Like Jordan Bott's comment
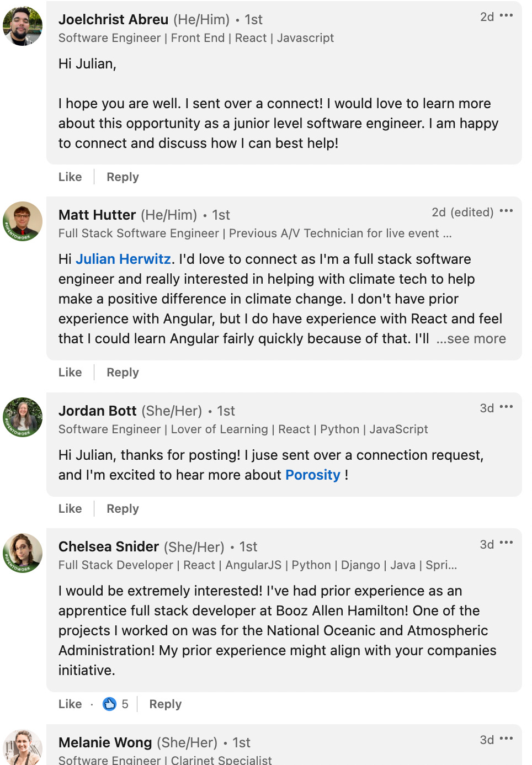532x765 pixels. point(70,509)
